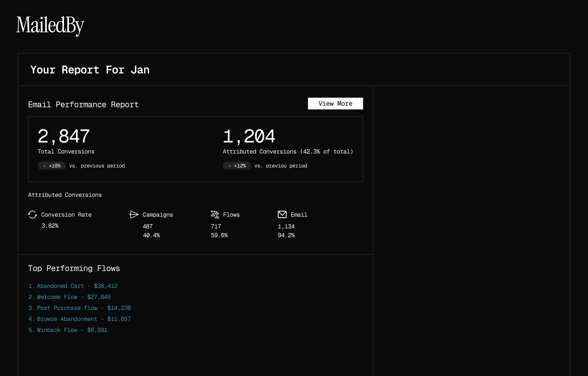
Task: Click the 1,204 attributed conversions figure
Action: pyautogui.click(x=249, y=136)
